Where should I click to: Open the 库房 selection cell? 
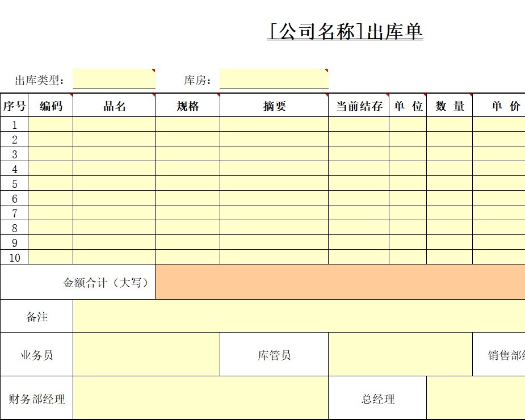click(272, 78)
